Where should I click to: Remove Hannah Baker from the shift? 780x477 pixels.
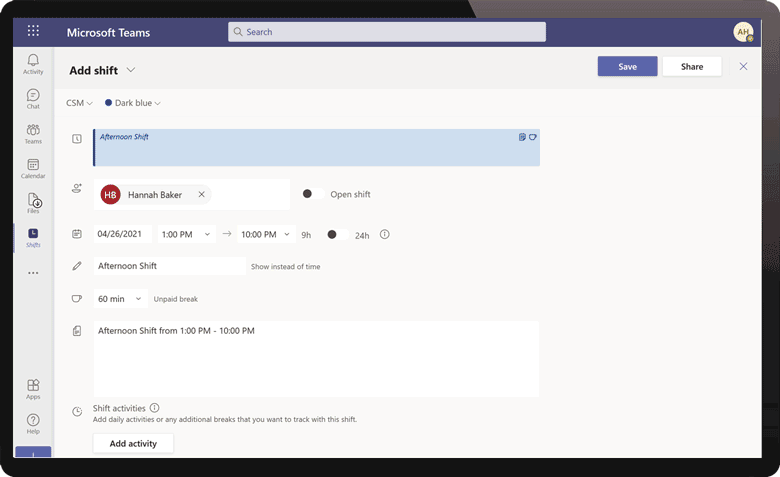coord(201,195)
